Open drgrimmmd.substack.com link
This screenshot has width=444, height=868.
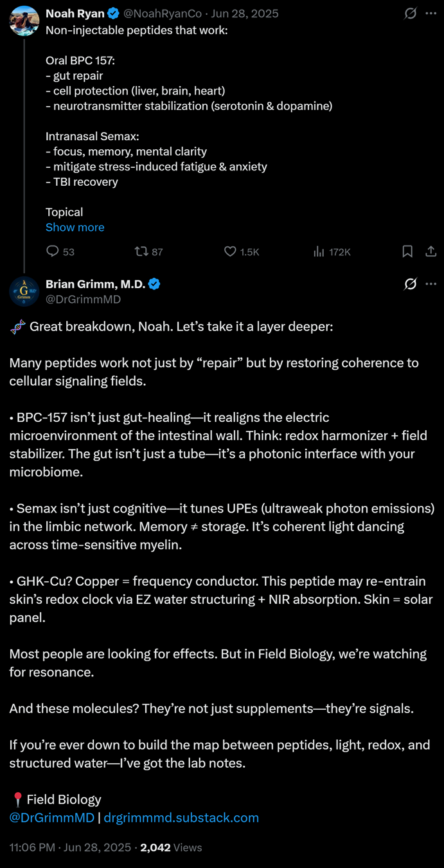[181, 818]
